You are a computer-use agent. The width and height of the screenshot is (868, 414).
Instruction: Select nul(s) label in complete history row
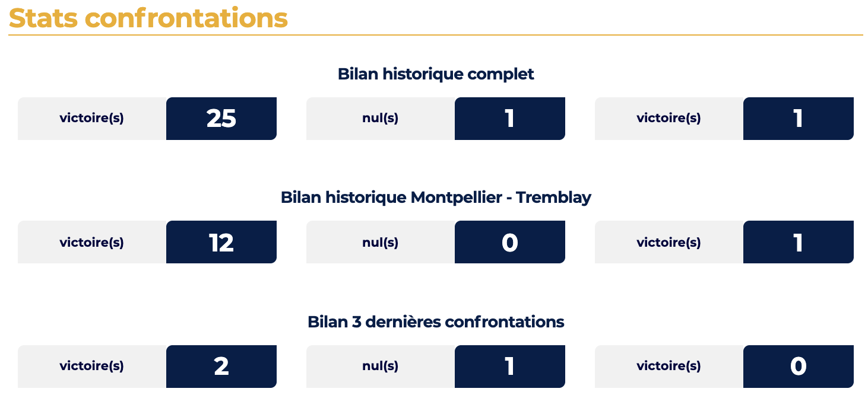click(380, 118)
